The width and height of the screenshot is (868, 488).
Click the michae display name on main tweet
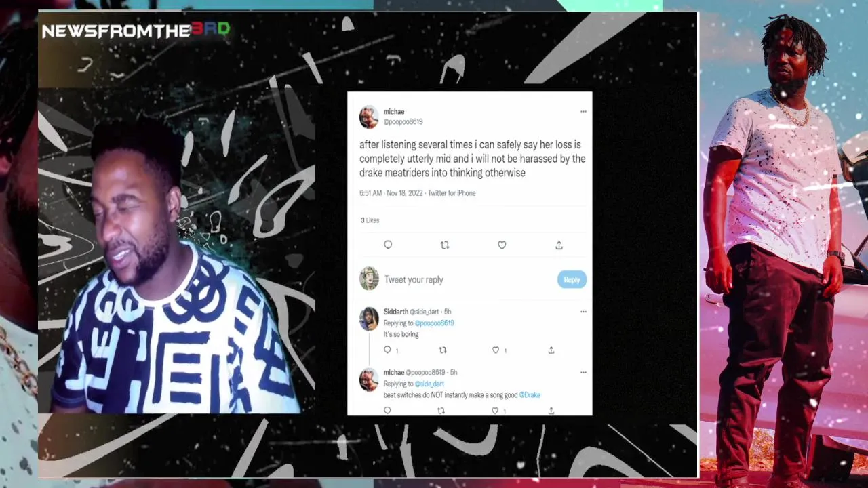tap(394, 112)
